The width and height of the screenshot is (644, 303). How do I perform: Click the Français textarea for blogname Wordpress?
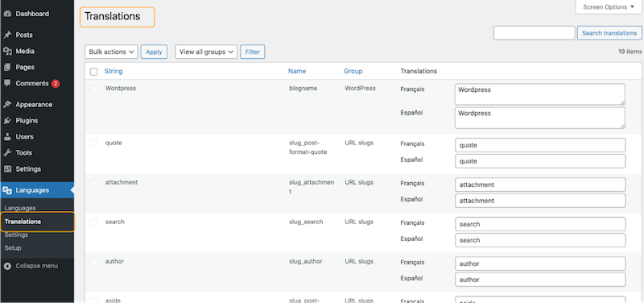click(x=540, y=94)
